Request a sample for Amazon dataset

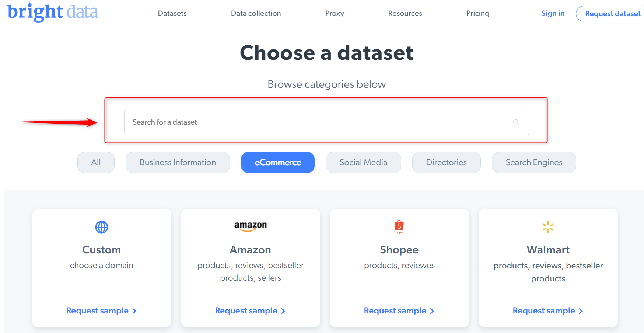tap(250, 311)
